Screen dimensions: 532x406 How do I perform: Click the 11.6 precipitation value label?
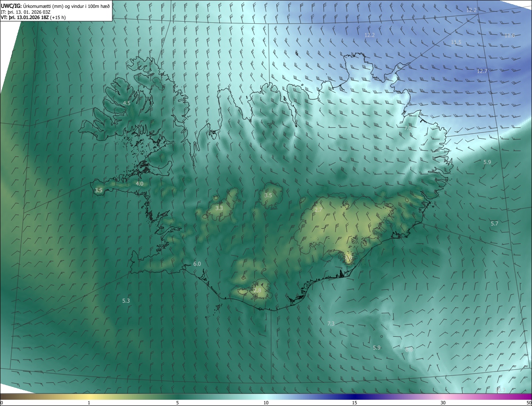pos(510,36)
